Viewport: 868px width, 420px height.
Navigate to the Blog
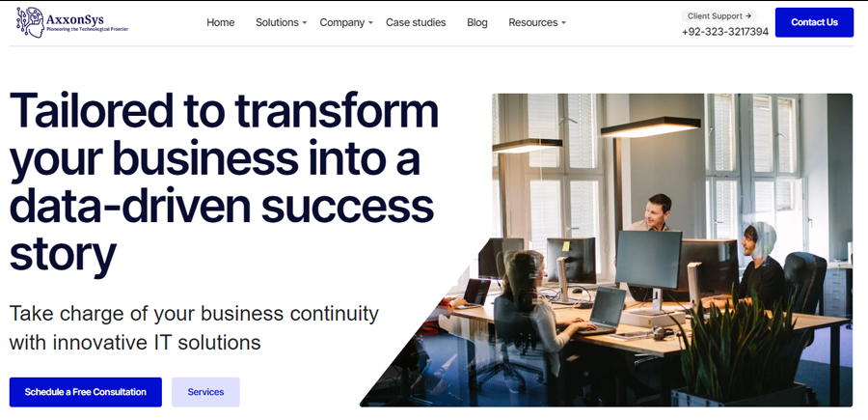coord(477,22)
